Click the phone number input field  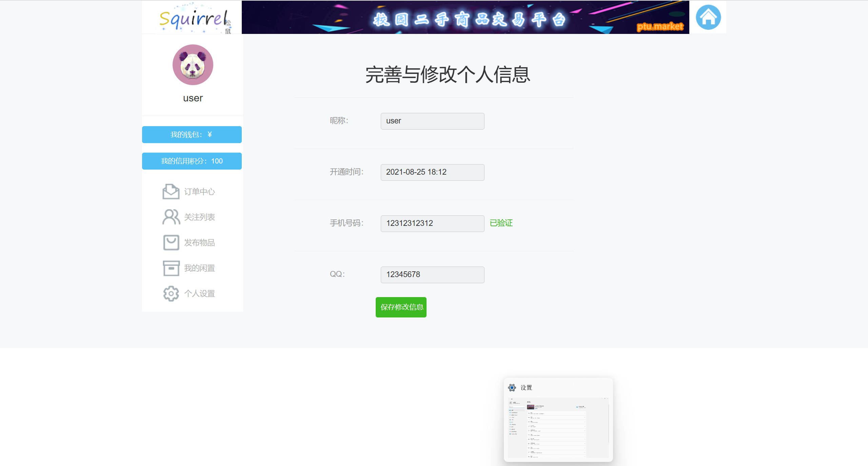432,223
